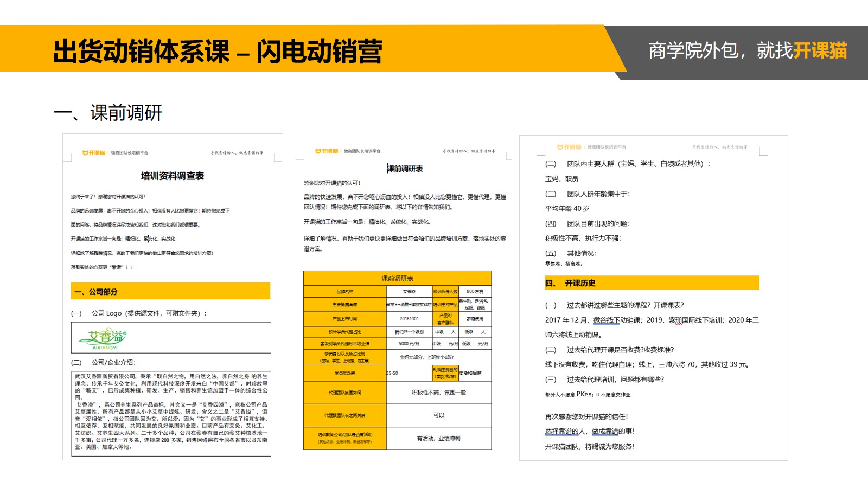Click the 感谢您对开课猫的认可 line in middle document
Image resolution: width=868 pixels, height=488 pixels.
coord(332,183)
